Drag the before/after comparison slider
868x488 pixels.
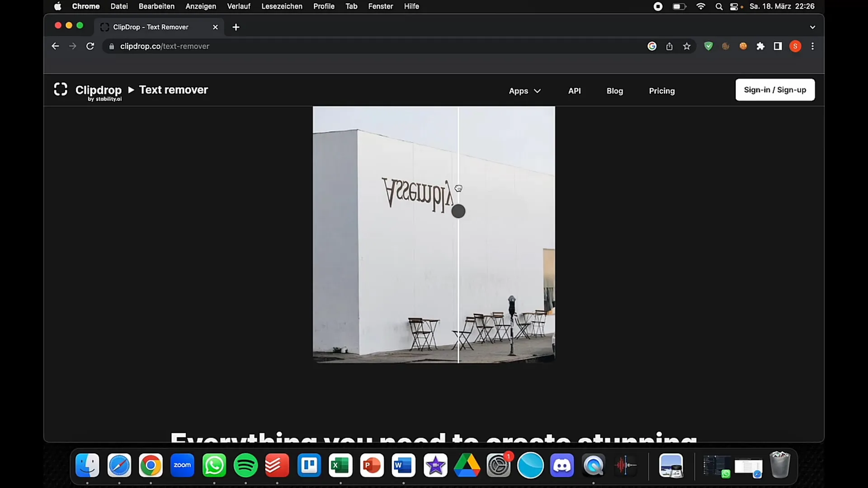[x=458, y=211]
